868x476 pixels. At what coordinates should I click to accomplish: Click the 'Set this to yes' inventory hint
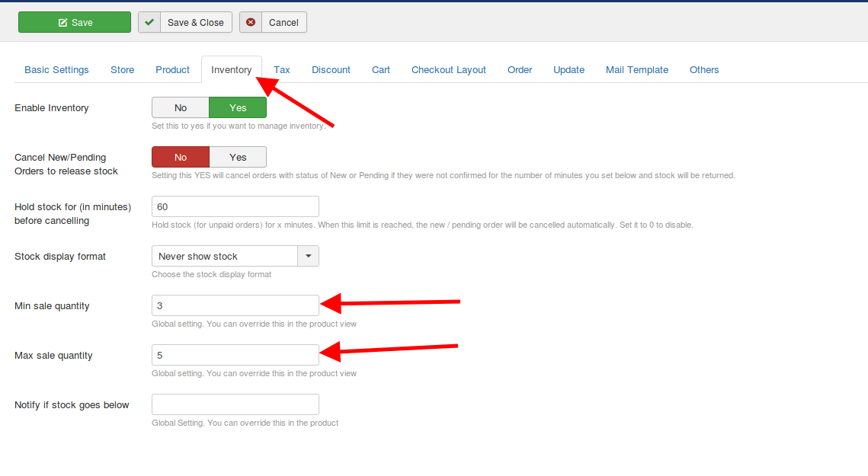click(x=239, y=126)
